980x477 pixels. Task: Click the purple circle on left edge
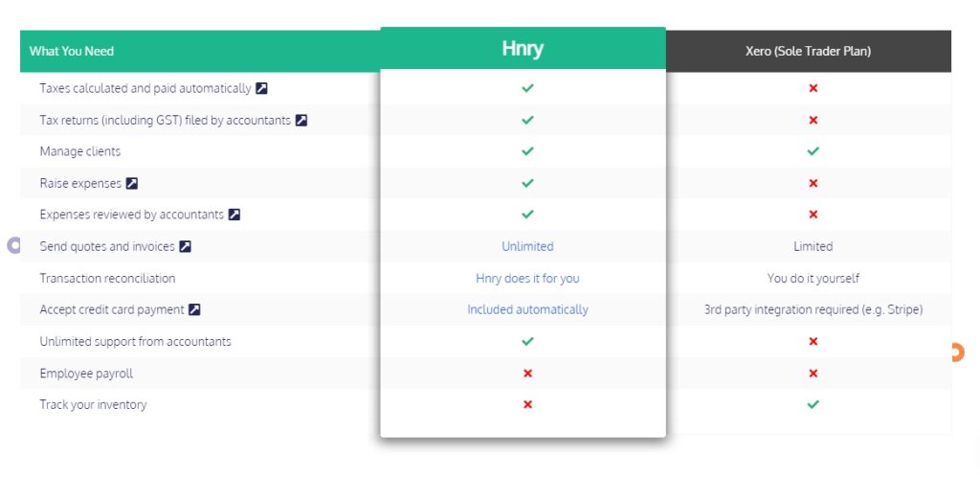[13, 245]
